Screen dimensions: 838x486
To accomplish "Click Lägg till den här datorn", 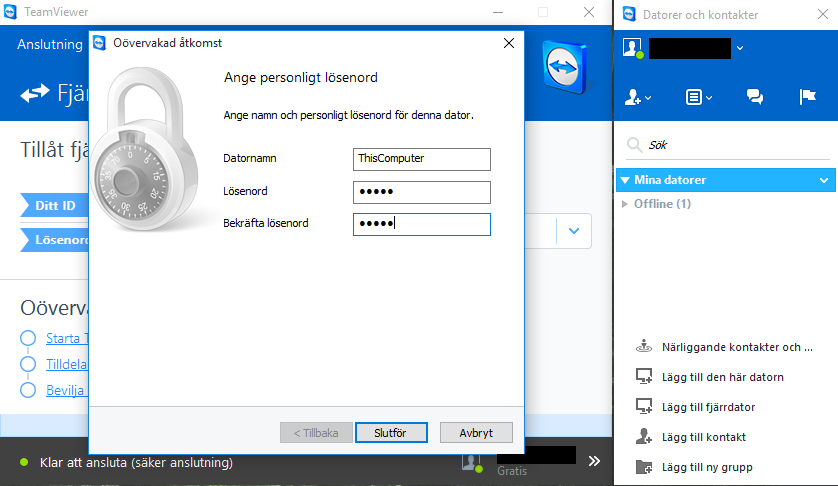I will coord(723,377).
